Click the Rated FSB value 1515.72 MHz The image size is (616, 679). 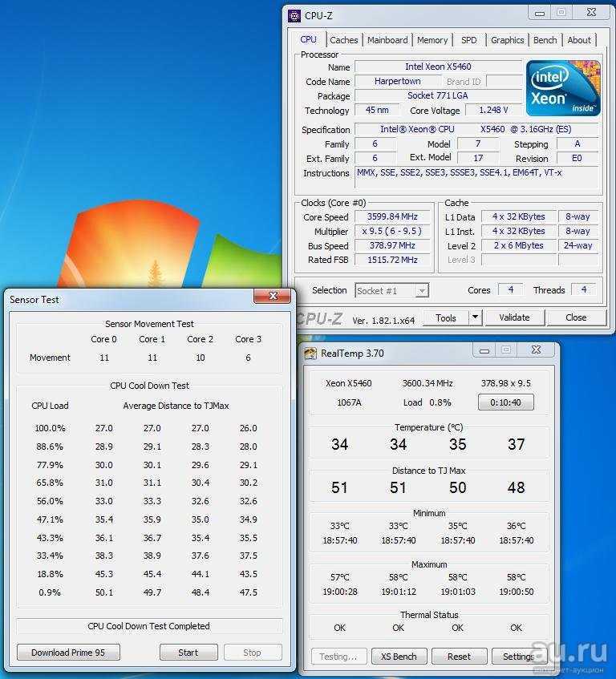coord(392,260)
